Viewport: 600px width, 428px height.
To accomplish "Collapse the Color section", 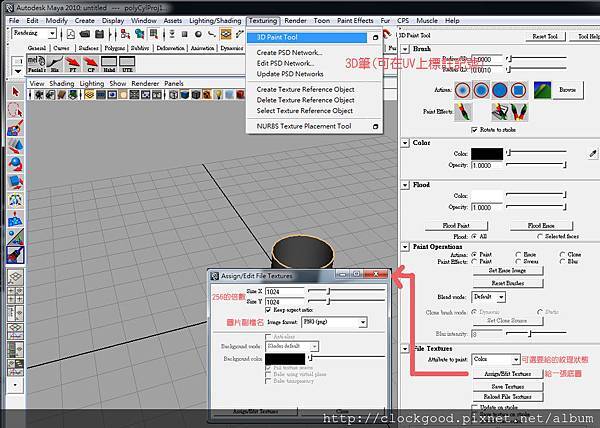I will tap(405, 143).
